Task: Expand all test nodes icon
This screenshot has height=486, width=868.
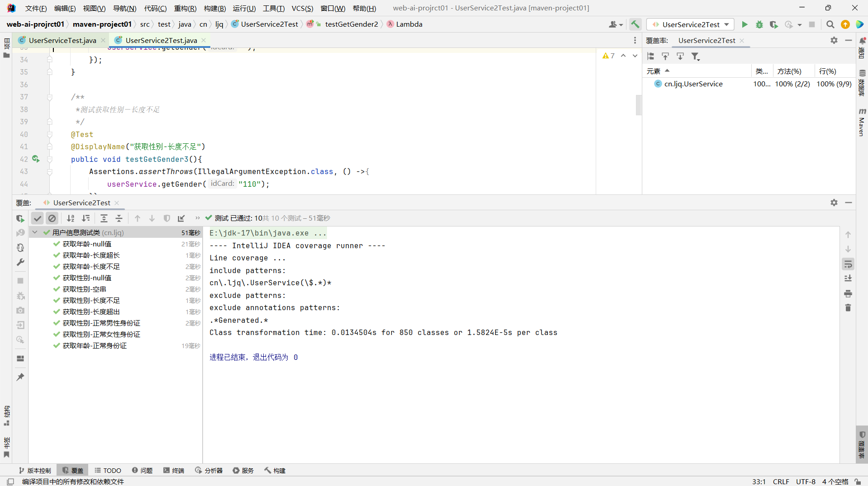Action: (104, 218)
